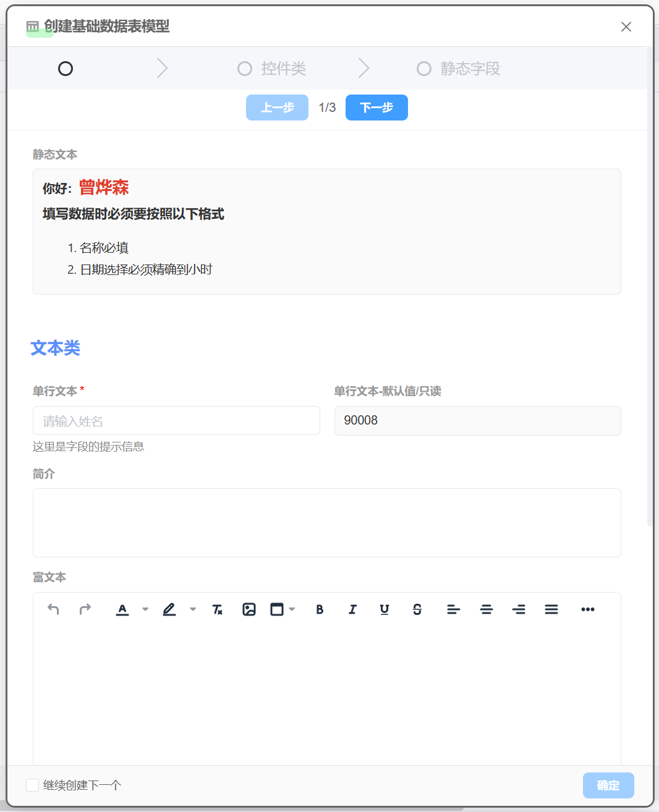Insert an image using the picture icon
Viewport: 659px width, 812px height.
[249, 609]
